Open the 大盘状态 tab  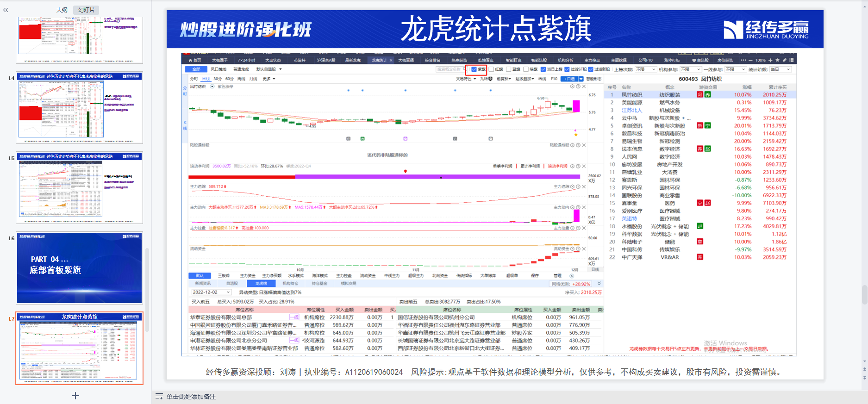tap(273, 60)
